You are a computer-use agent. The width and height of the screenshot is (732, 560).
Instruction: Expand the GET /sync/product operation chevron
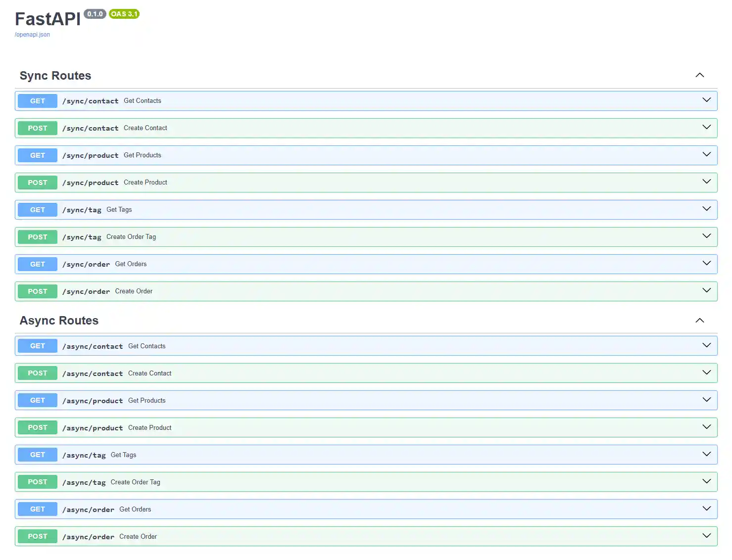(706, 154)
